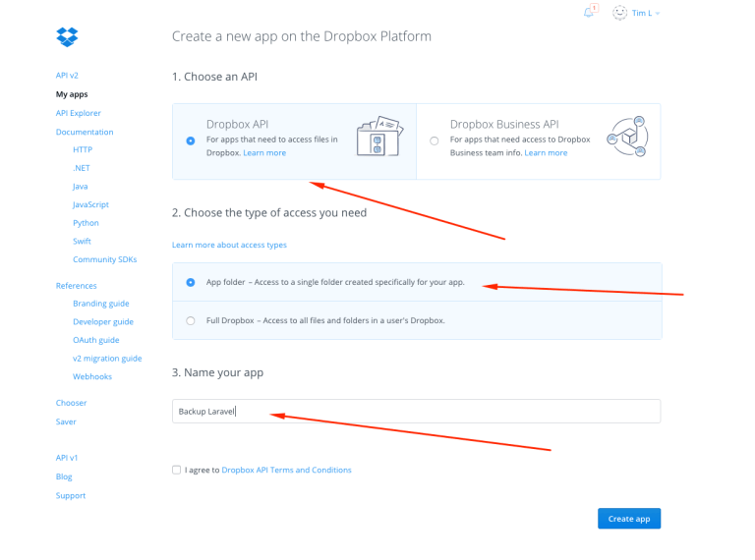755x560 pixels.
Task: Click the Dropbox logo icon
Action: tap(67, 37)
